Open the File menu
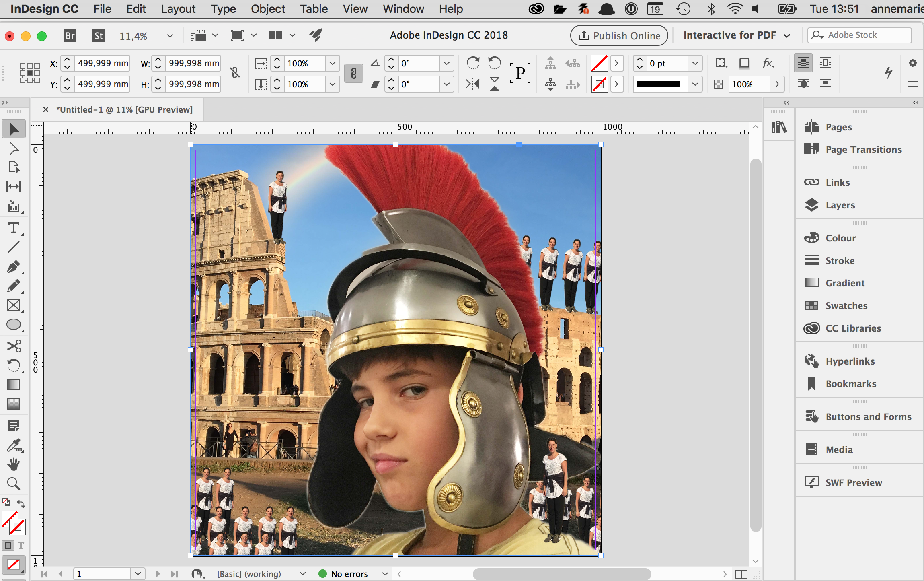924x581 pixels. [102, 9]
